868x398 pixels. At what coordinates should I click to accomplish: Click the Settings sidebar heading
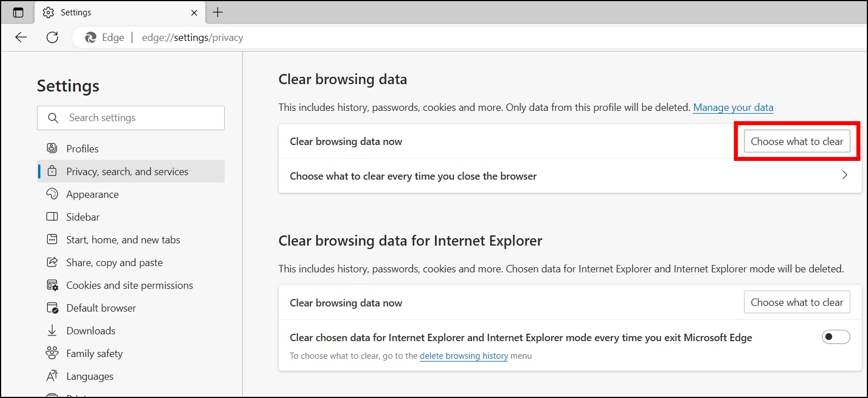[x=68, y=86]
